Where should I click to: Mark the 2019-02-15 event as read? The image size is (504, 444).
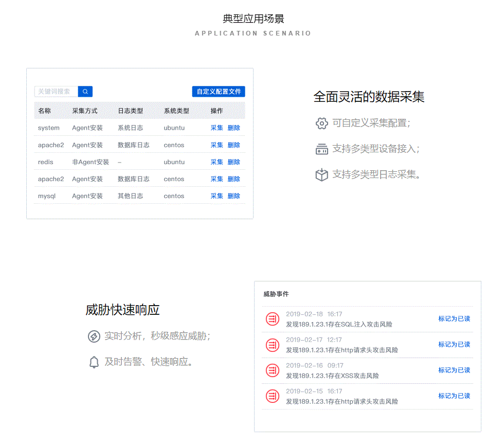pyautogui.click(x=454, y=396)
